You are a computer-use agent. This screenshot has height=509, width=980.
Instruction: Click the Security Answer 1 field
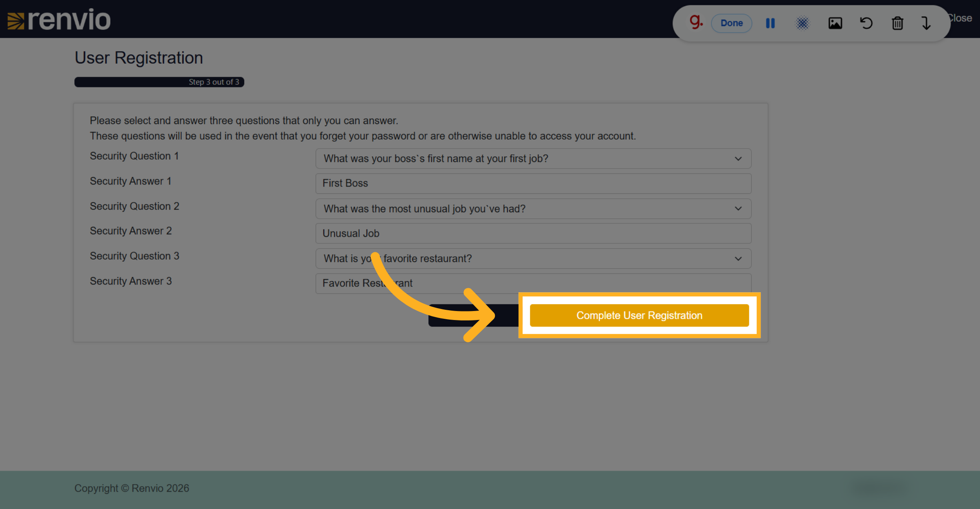(533, 184)
